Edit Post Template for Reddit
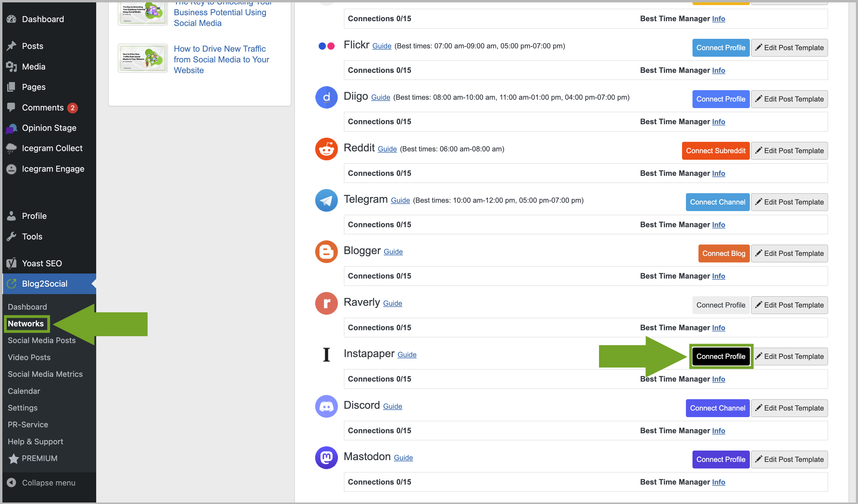The width and height of the screenshot is (858, 504). (789, 151)
